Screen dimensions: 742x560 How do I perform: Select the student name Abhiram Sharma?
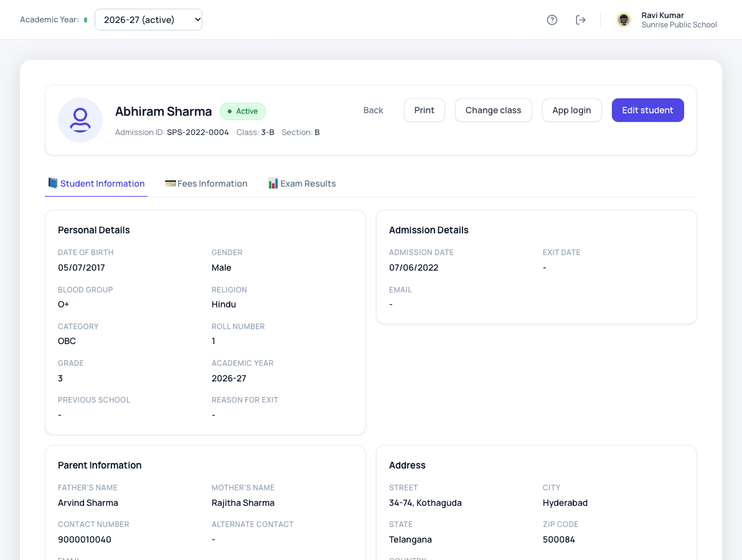coord(164,111)
